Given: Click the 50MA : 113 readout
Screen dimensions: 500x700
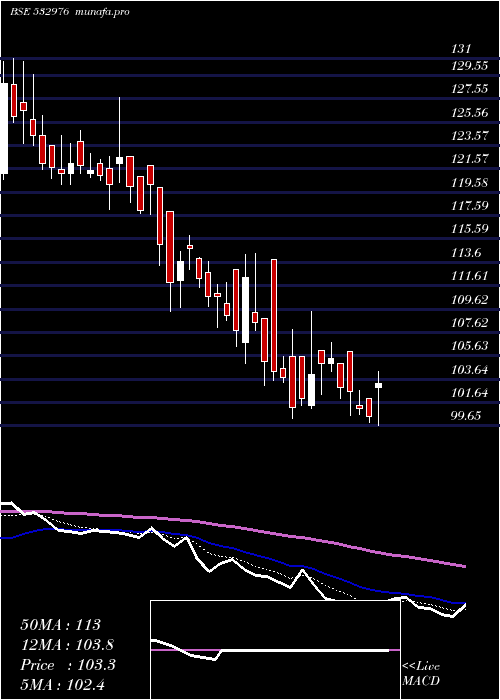Looking at the screenshot, I should (61, 625).
